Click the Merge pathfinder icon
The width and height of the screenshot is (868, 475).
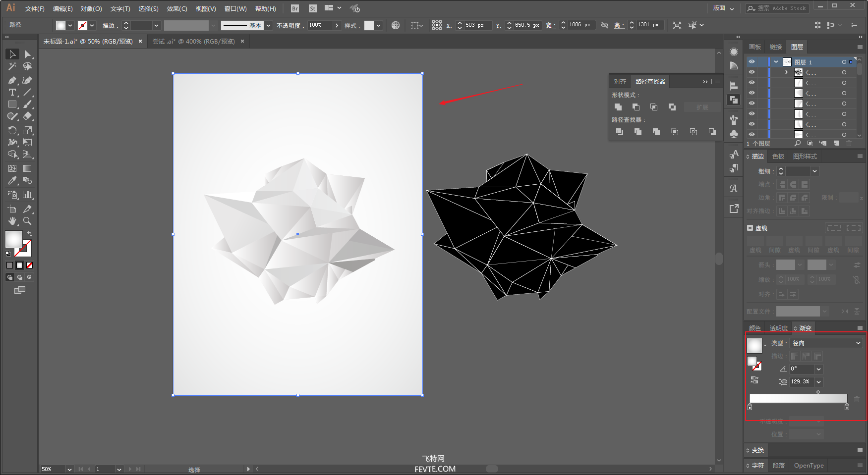point(656,132)
